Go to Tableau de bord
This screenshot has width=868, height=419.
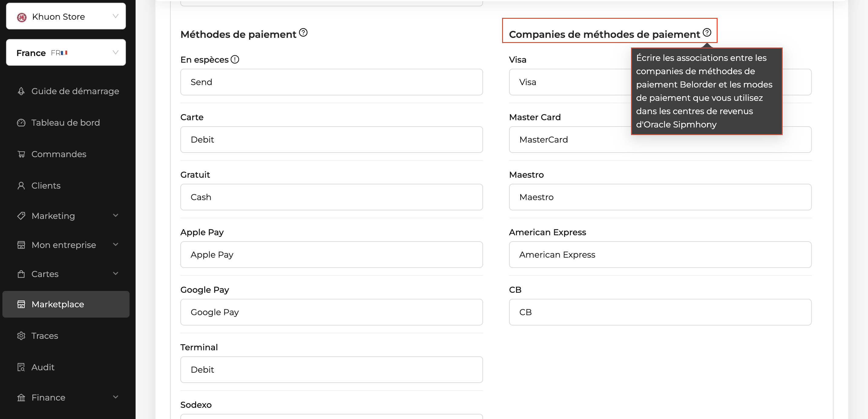point(66,123)
